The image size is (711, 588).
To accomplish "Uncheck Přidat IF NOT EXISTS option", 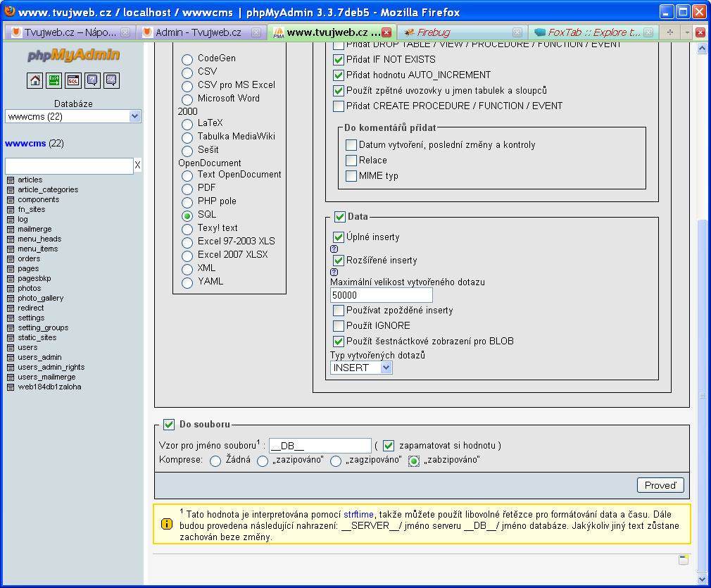I will [339, 60].
